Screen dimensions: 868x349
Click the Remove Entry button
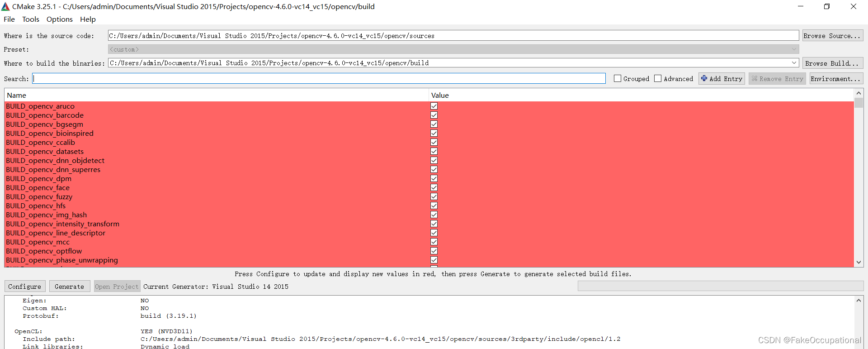click(x=777, y=79)
